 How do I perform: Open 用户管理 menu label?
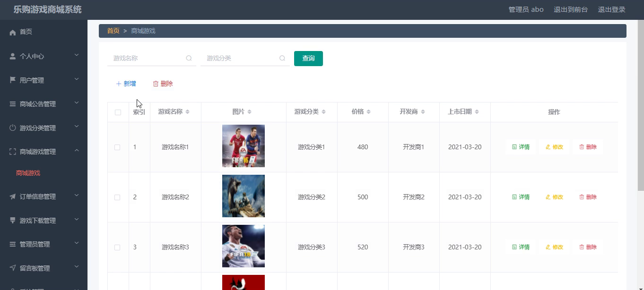[x=32, y=80]
